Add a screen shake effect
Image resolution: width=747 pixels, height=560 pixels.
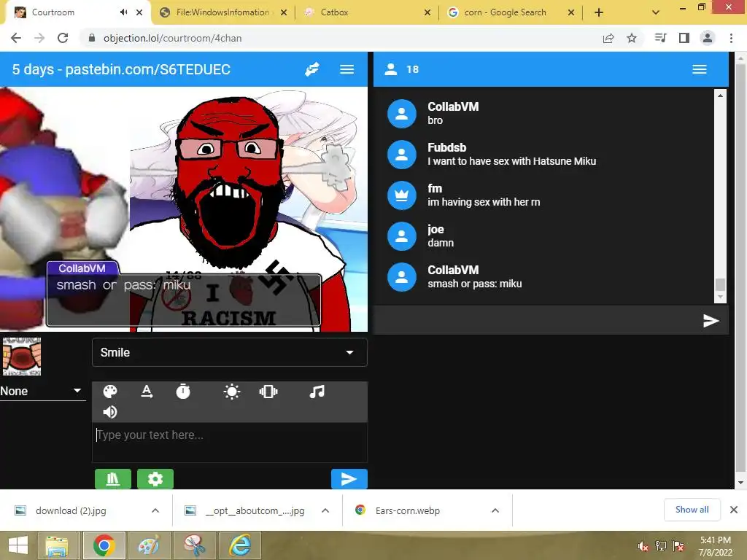(268, 392)
